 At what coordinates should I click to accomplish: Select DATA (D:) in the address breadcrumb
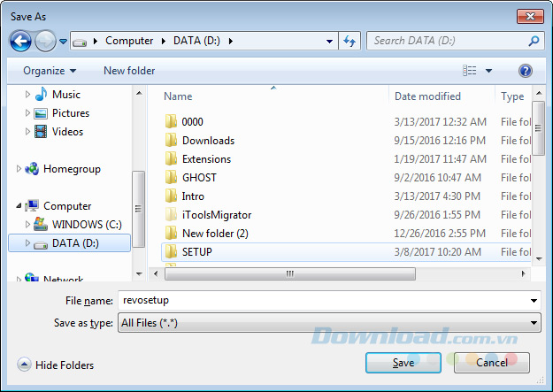pyautogui.click(x=196, y=41)
